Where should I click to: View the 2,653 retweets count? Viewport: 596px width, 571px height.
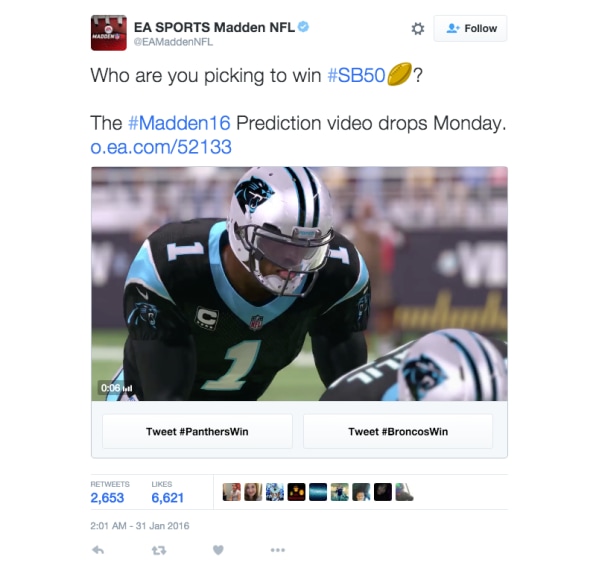107,498
